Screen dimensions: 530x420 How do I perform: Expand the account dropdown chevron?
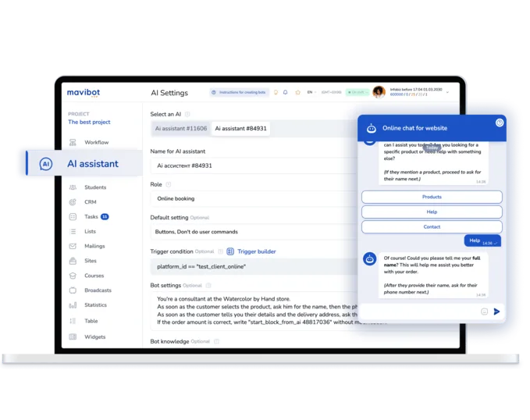coord(447,92)
